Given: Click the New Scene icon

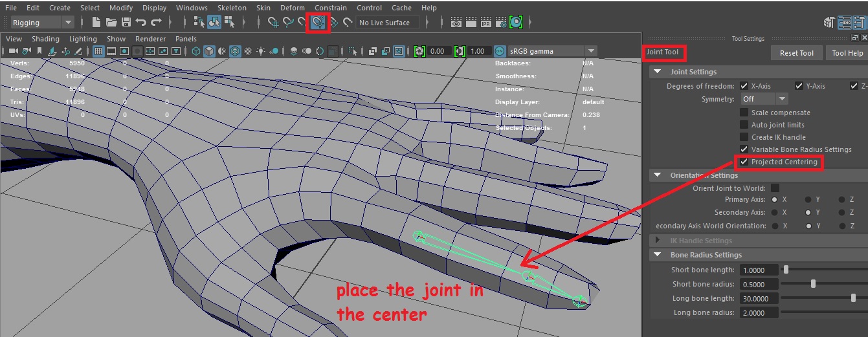Looking at the screenshot, I should [96, 22].
